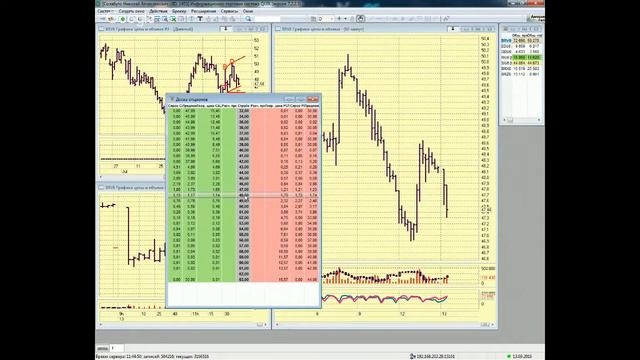Select strike 34,00 row in options board
Viewport: 640px width, 360px height.
pyautogui.click(x=244, y=116)
